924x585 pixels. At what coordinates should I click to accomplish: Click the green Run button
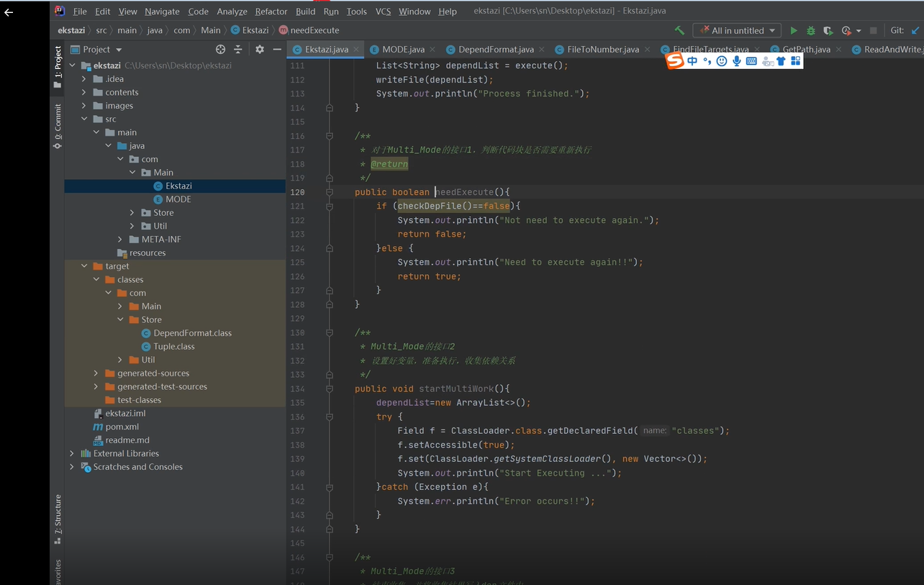(794, 31)
